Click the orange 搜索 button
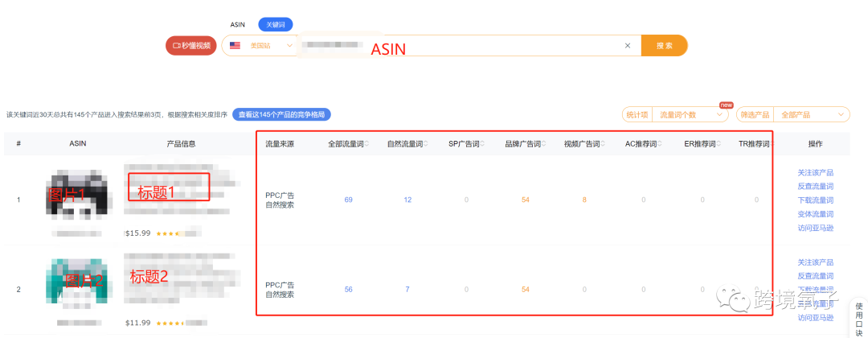 [x=665, y=45]
